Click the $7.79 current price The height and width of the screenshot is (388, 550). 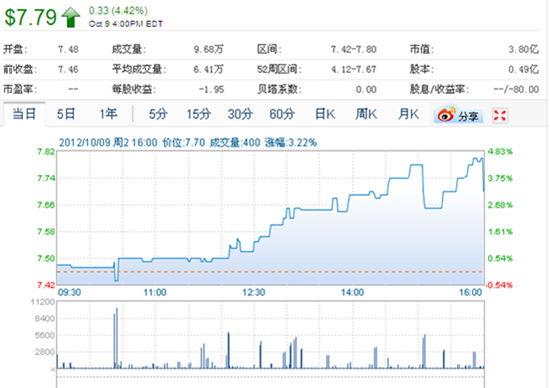(x=31, y=17)
